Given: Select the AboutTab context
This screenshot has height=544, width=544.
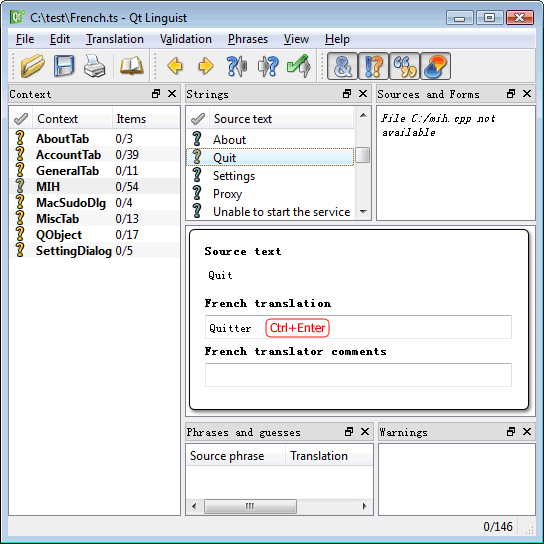Looking at the screenshot, I should point(94,138).
